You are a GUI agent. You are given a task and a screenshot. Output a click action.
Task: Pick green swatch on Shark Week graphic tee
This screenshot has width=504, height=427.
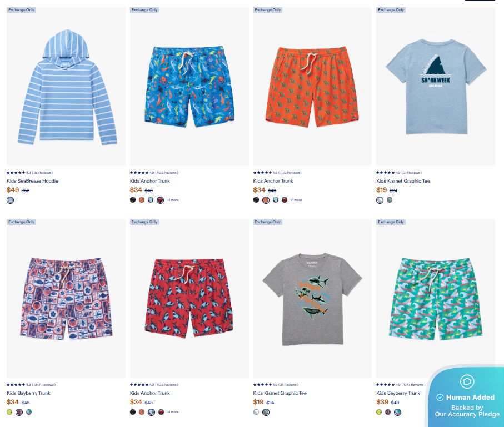pyautogui.click(x=390, y=200)
